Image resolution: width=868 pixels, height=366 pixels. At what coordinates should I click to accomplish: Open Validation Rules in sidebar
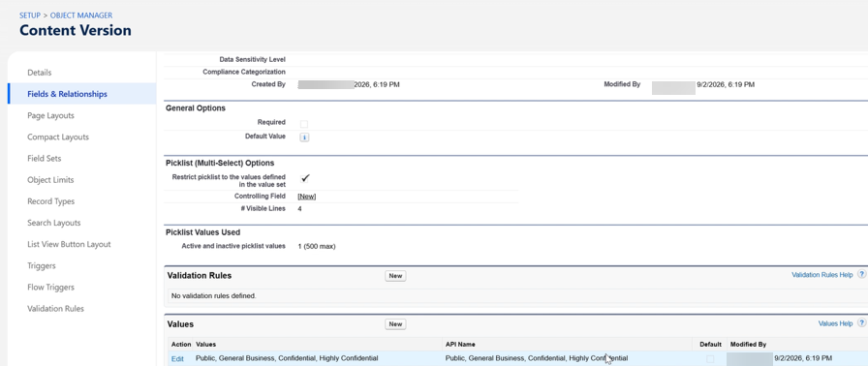click(x=55, y=309)
